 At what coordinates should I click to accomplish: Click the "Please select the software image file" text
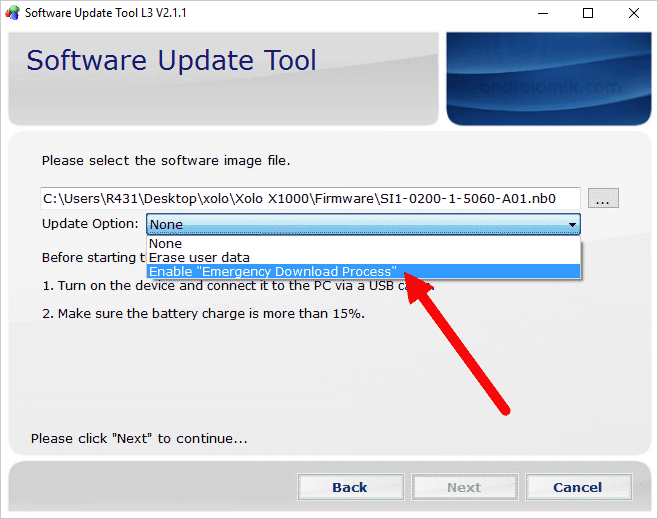coord(166,160)
